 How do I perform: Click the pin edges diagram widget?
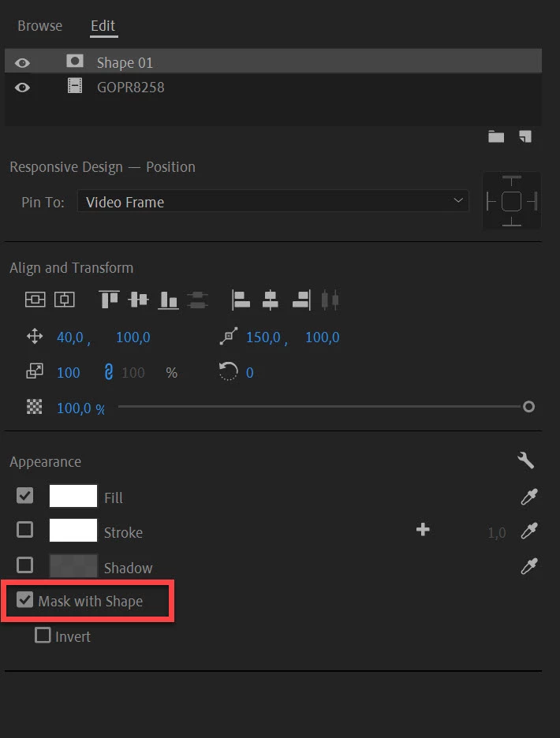[x=512, y=201]
